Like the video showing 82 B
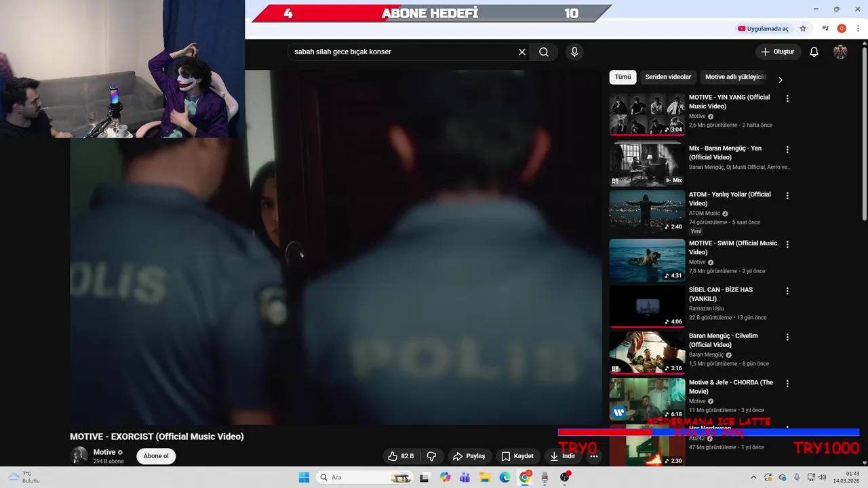 (401, 456)
